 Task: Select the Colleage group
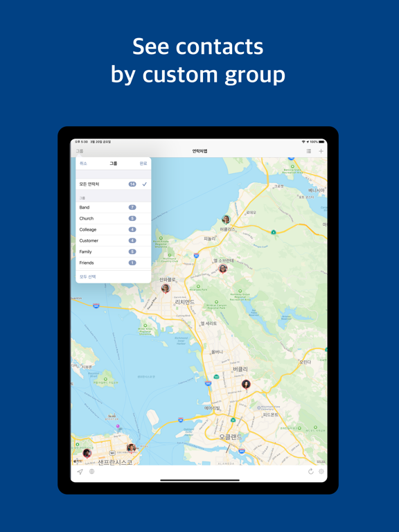114,230
